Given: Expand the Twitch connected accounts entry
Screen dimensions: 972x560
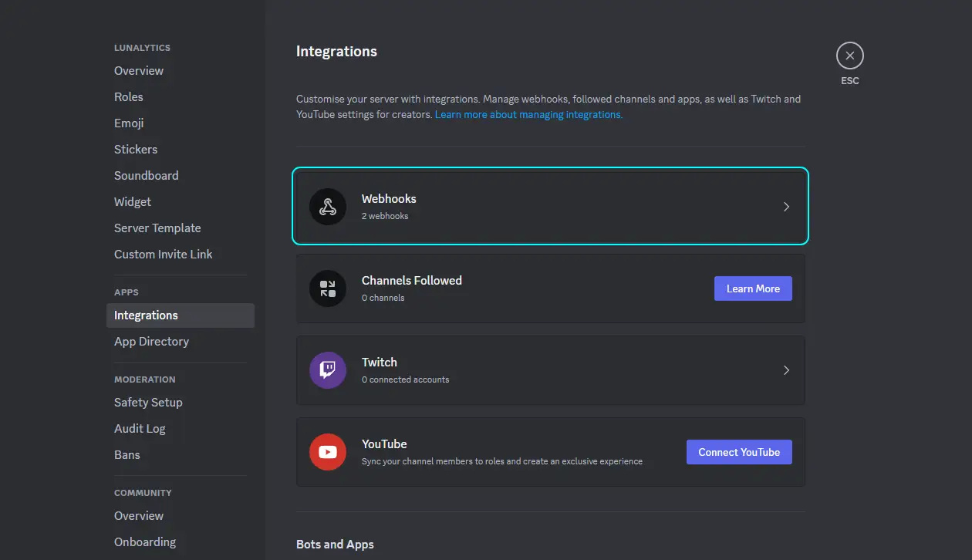Looking at the screenshot, I should pyautogui.click(x=786, y=369).
